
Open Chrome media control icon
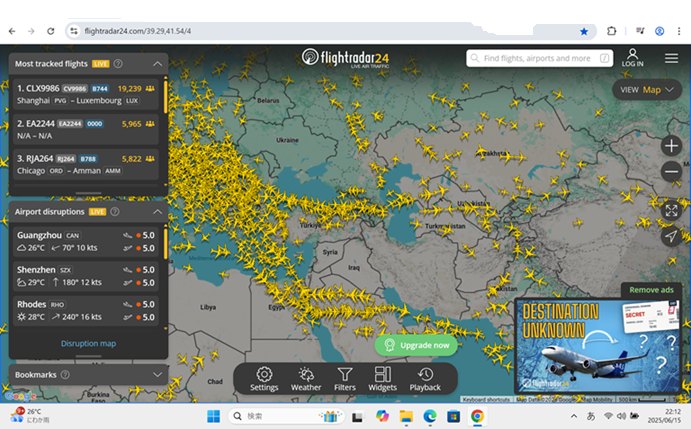click(640, 31)
